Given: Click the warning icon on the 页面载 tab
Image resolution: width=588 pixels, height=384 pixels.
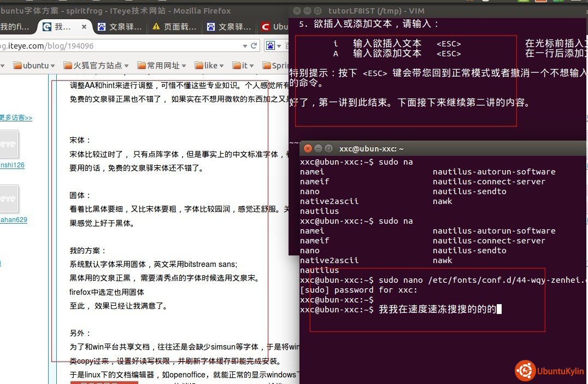Looking at the screenshot, I should pyautogui.click(x=156, y=27).
